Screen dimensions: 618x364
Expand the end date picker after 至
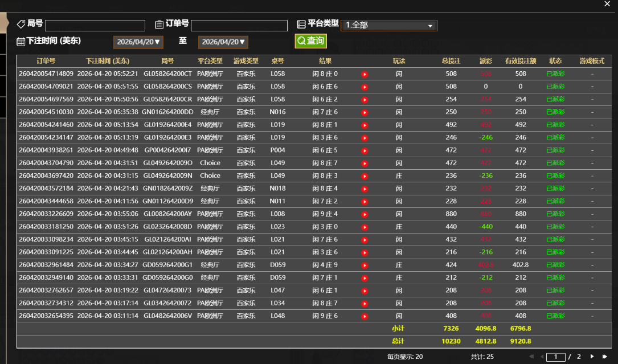coord(223,42)
